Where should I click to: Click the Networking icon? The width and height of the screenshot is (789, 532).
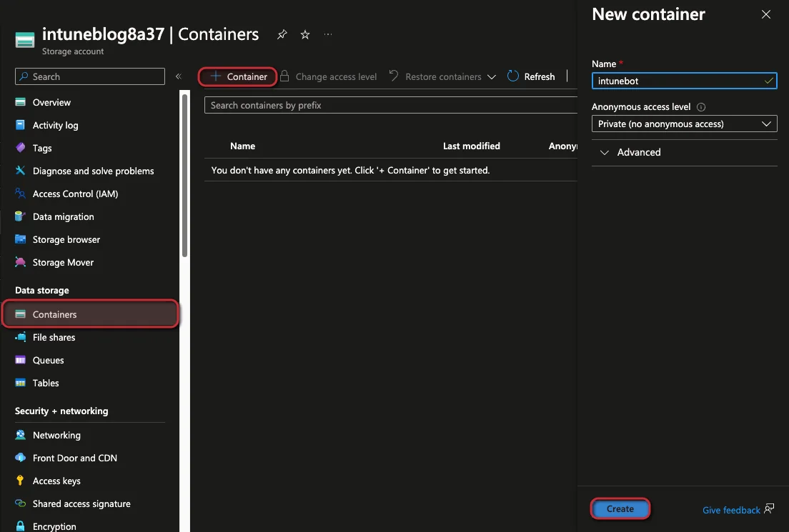[x=20, y=435]
